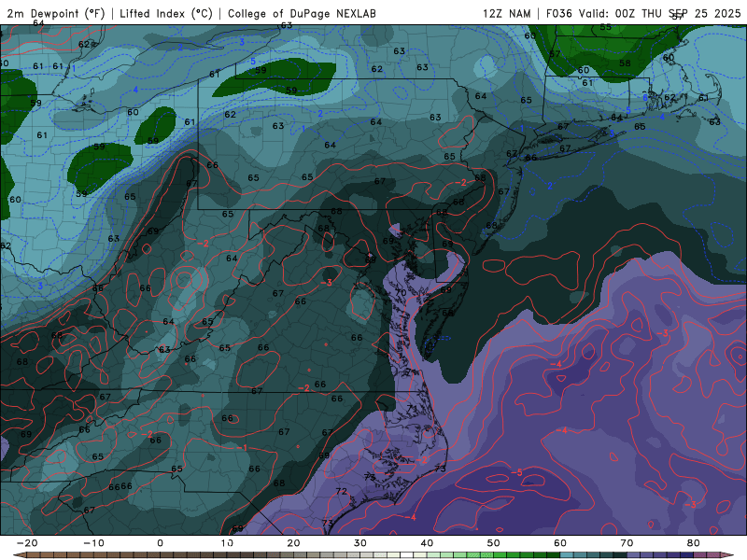Click the "2m Dewpoint (°F)" title text

point(56,13)
